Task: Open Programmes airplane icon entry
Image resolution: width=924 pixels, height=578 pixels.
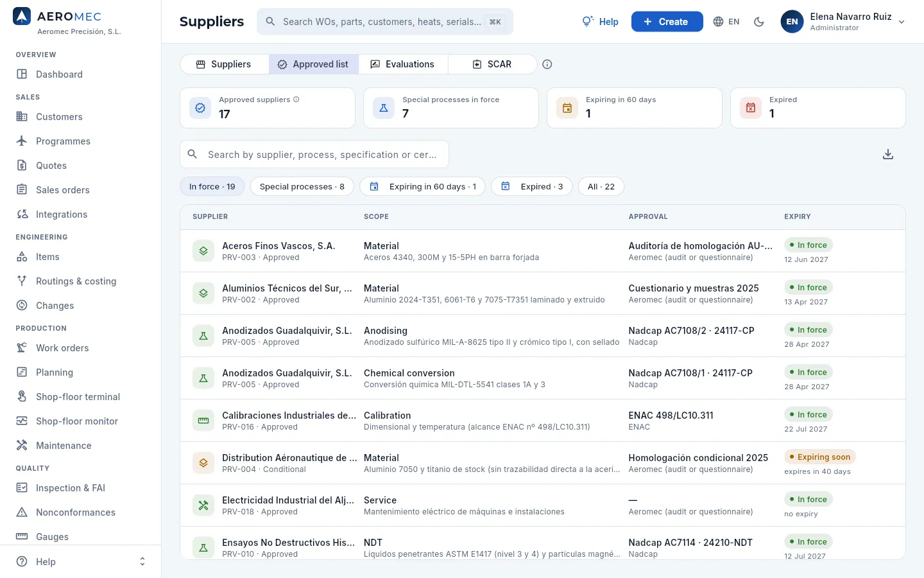Action: click(x=80, y=141)
